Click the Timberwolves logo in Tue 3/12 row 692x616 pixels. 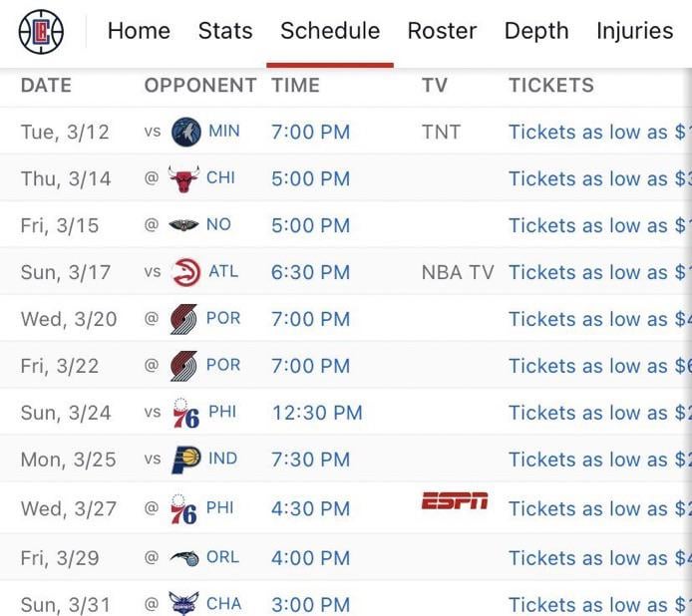185,132
